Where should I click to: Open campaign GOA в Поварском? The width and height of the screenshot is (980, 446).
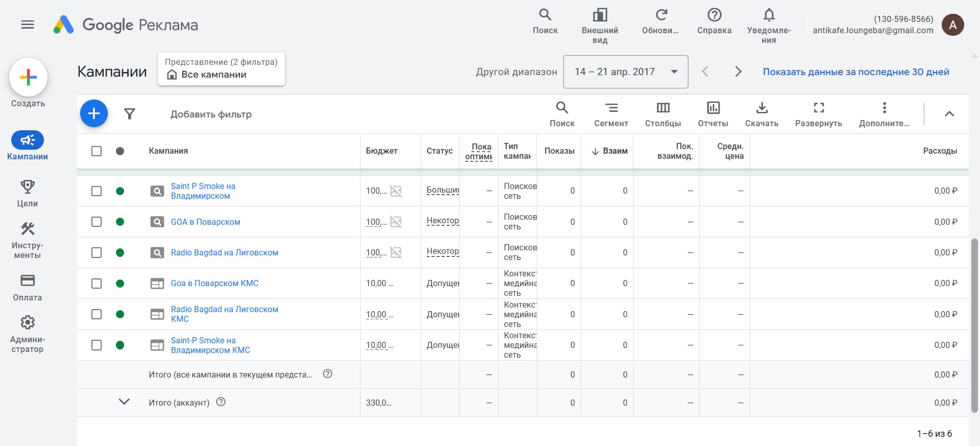205,222
